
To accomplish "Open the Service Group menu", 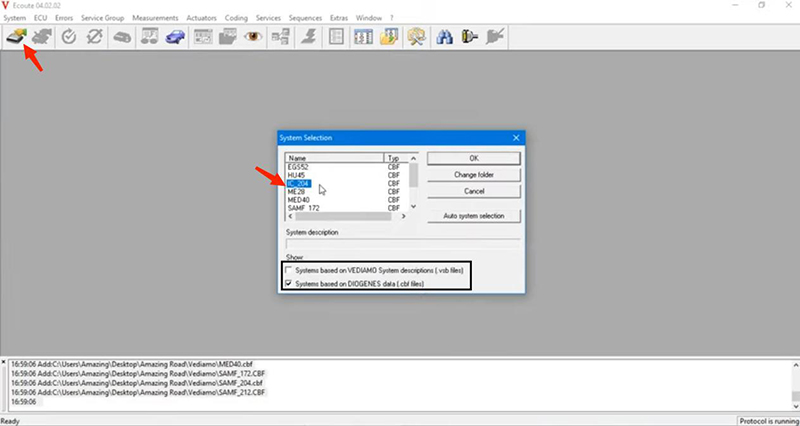I will [103, 18].
